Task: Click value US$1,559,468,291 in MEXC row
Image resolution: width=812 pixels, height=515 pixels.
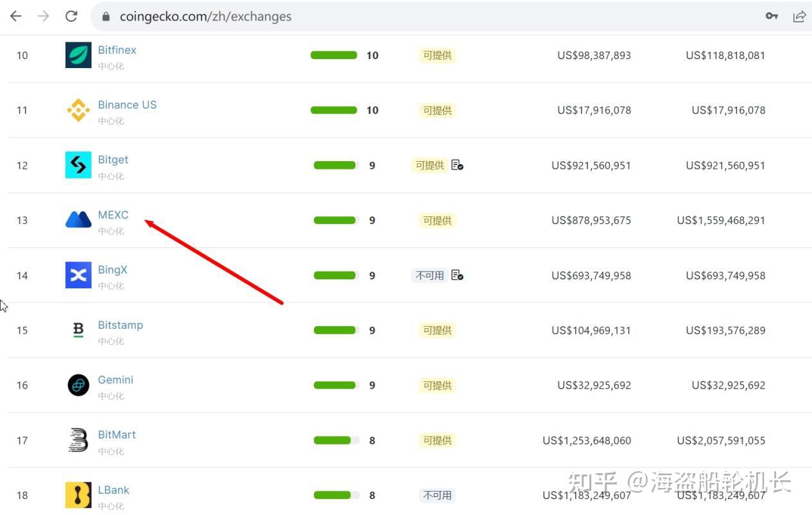Action: pos(721,220)
